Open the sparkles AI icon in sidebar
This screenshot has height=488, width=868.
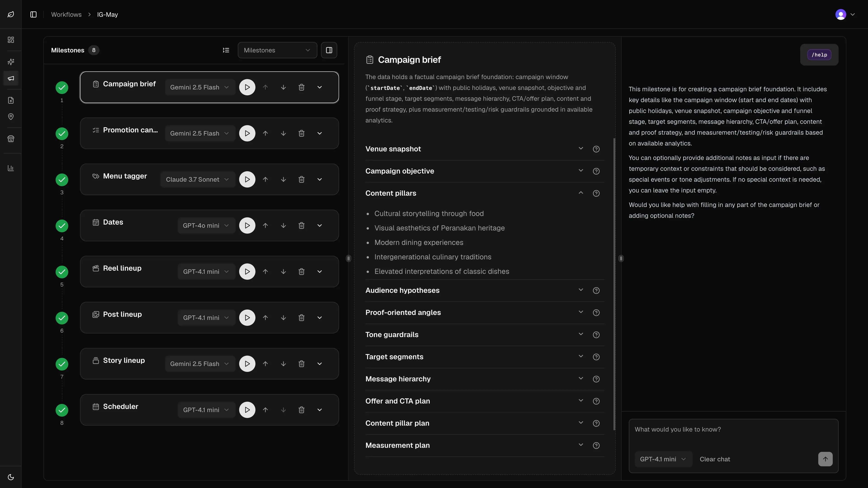(x=11, y=62)
